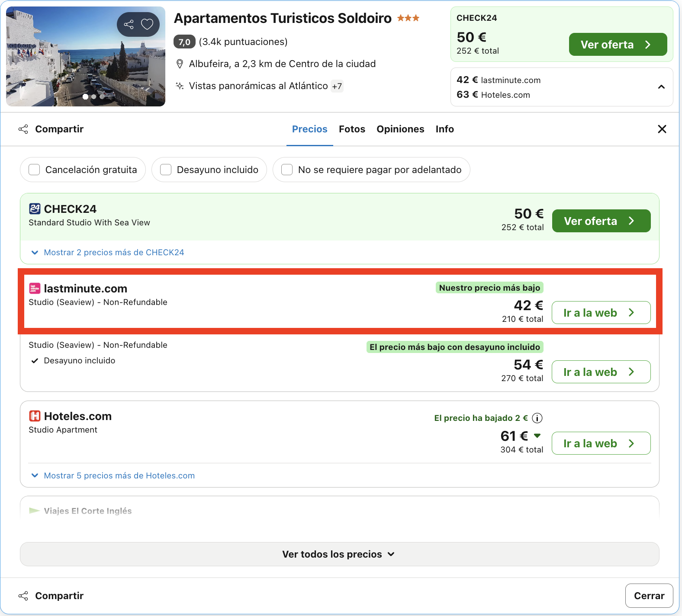Viewport: 682px width, 616px height.
Task: Click the sparkle icon beside Vistas panorámicas
Action: click(x=180, y=86)
